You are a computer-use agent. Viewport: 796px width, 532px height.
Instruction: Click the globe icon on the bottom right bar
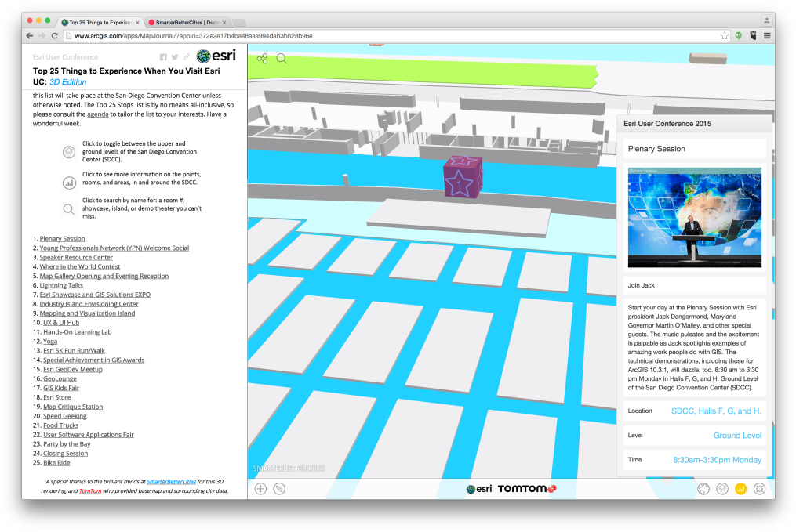(x=703, y=489)
